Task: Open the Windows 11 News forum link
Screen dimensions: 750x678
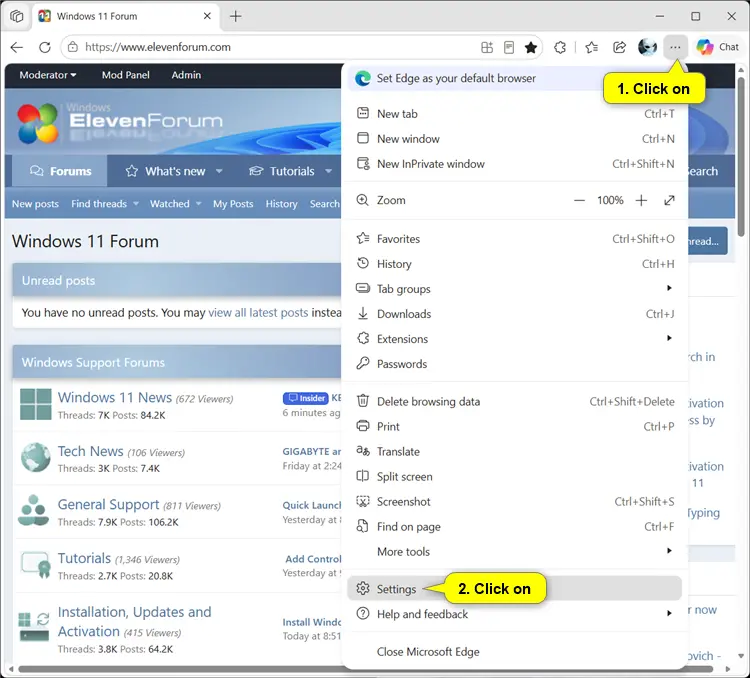Action: point(115,398)
